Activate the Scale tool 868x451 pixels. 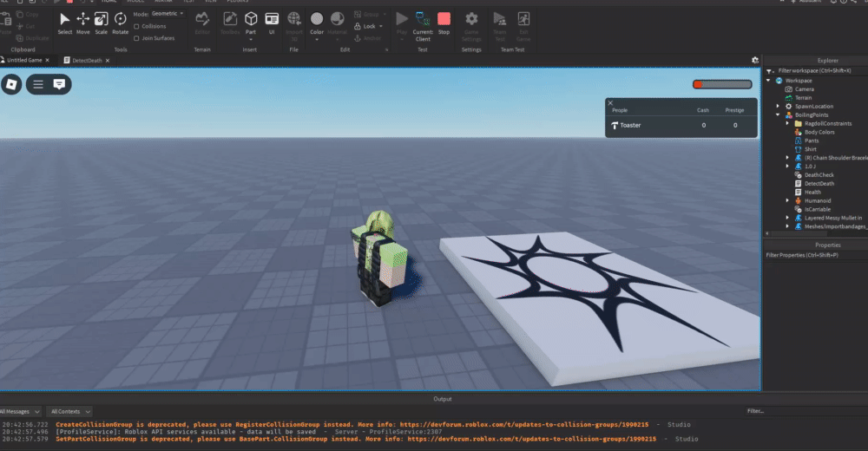pyautogui.click(x=102, y=23)
